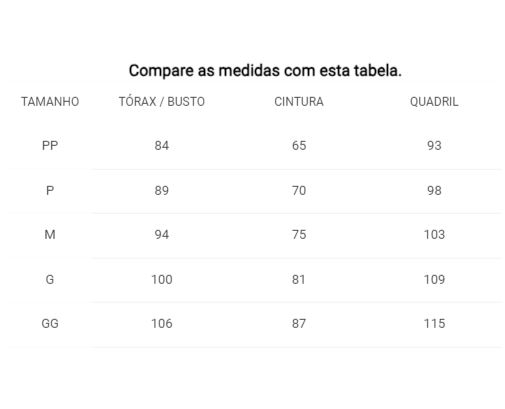Select the PP size row label
Image resolution: width=505 pixels, height=409 pixels.
(x=50, y=146)
